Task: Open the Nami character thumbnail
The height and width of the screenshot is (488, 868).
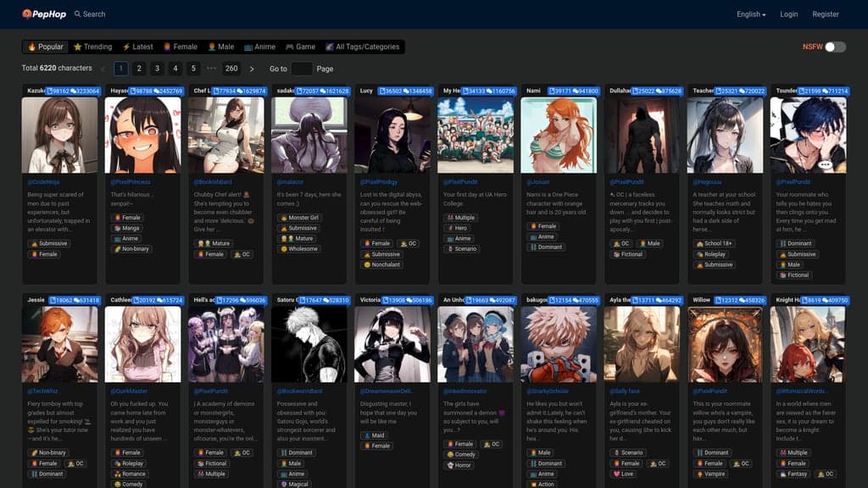Action: tap(558, 136)
